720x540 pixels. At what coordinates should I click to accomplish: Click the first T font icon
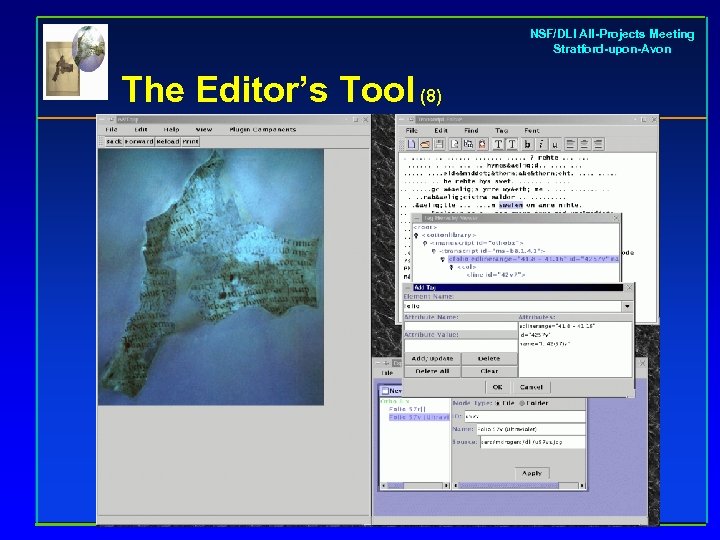pyautogui.click(x=498, y=145)
